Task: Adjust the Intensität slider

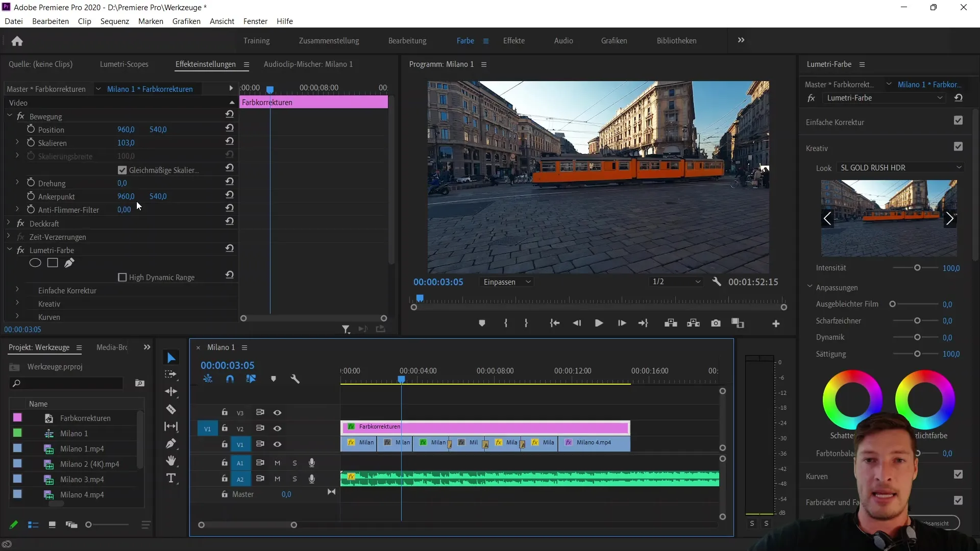Action: (x=917, y=268)
